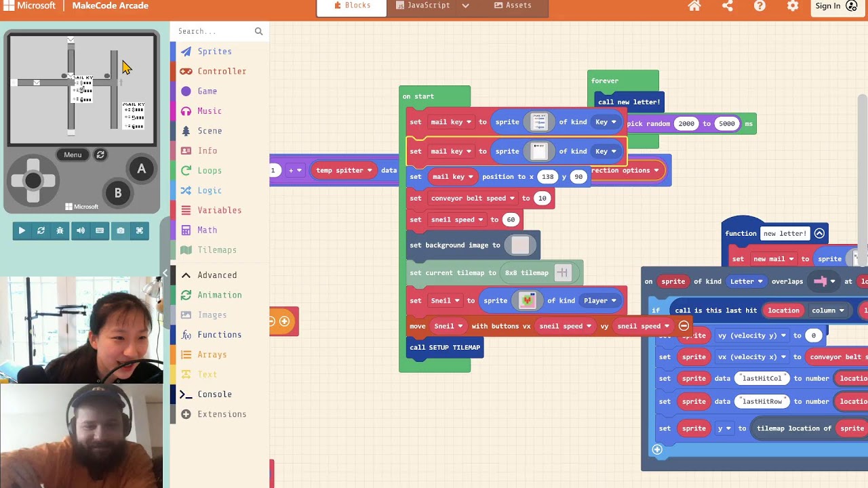Image resolution: width=868 pixels, height=488 pixels.
Task: Take a simulator screenshot with camera icon
Action: [x=120, y=230]
